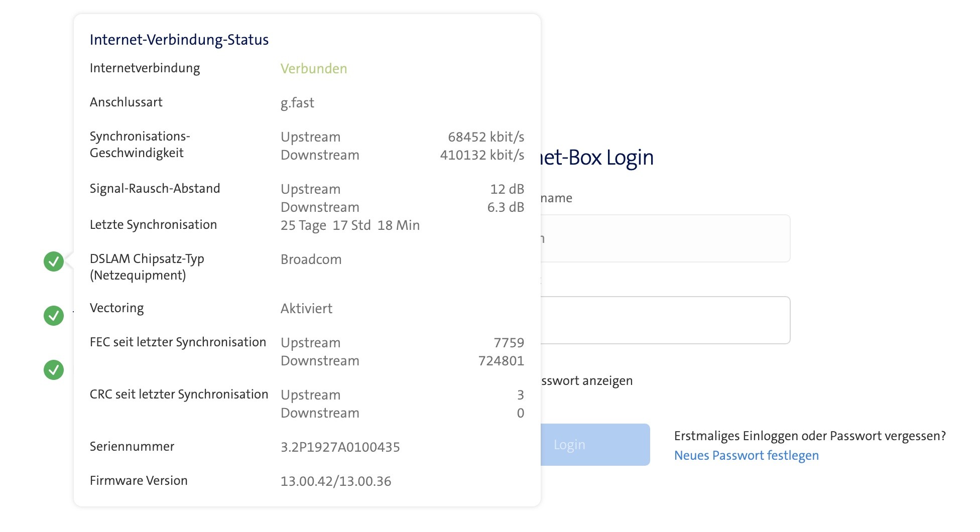
Task: Click the 25 Tage 17 Std 18 Min value
Action: pyautogui.click(x=350, y=225)
